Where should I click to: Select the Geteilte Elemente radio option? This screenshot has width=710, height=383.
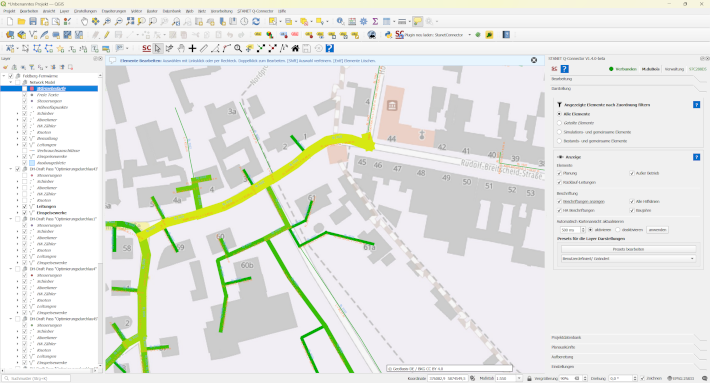559,123
